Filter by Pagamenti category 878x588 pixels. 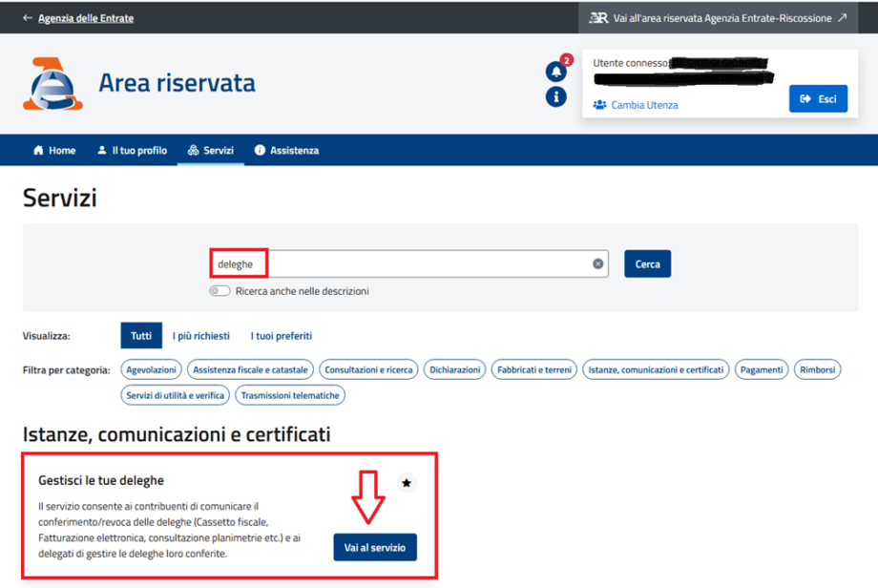coord(761,369)
